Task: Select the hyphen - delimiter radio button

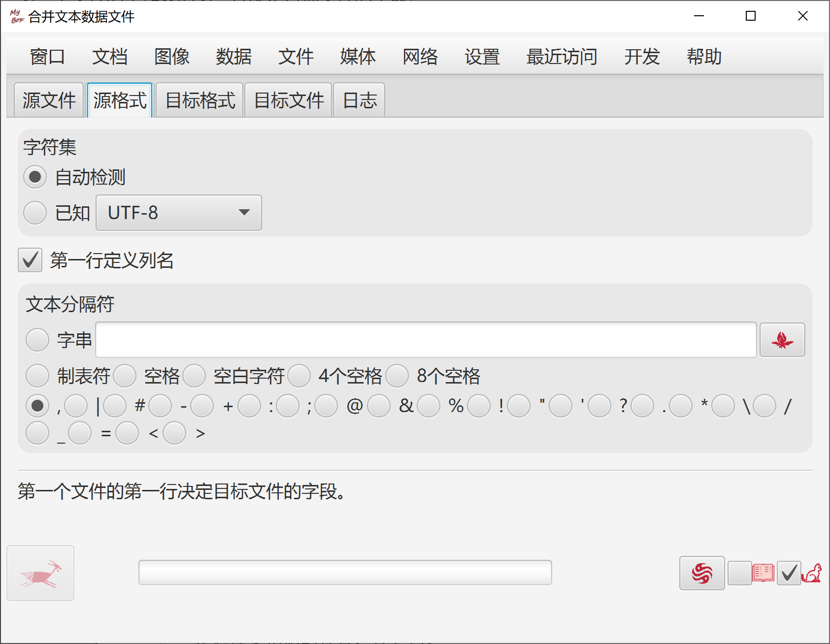Action: pos(160,406)
